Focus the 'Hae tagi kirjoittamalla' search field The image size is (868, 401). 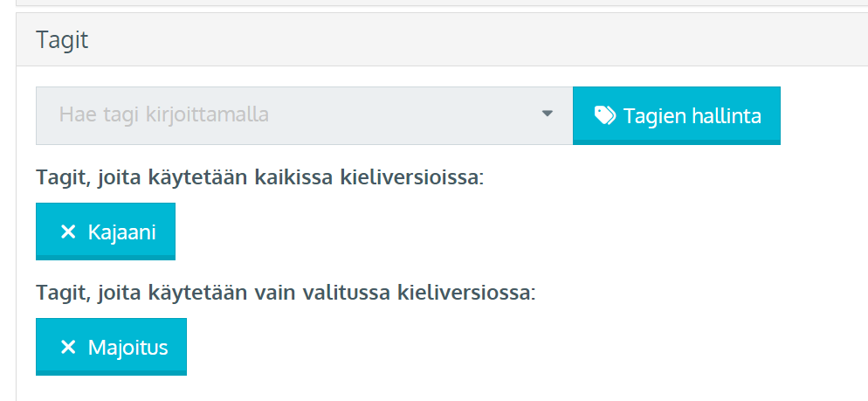click(x=304, y=115)
